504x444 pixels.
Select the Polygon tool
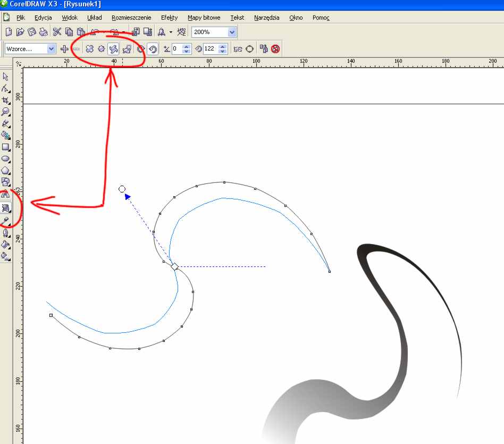coord(6,171)
